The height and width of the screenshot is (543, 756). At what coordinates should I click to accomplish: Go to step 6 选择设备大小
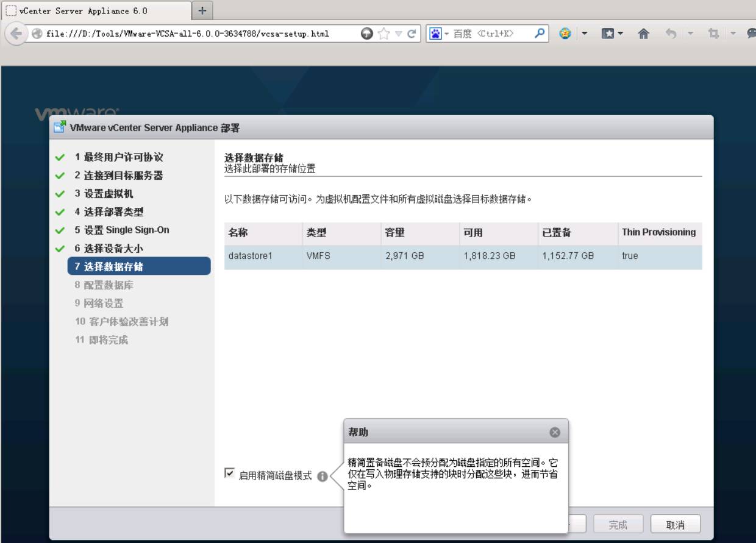(x=109, y=248)
